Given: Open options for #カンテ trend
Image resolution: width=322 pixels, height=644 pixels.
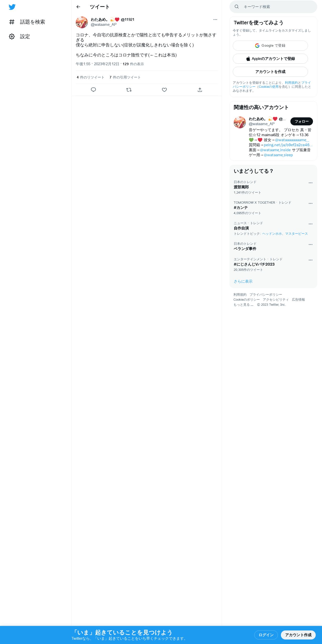Looking at the screenshot, I should pos(310,203).
